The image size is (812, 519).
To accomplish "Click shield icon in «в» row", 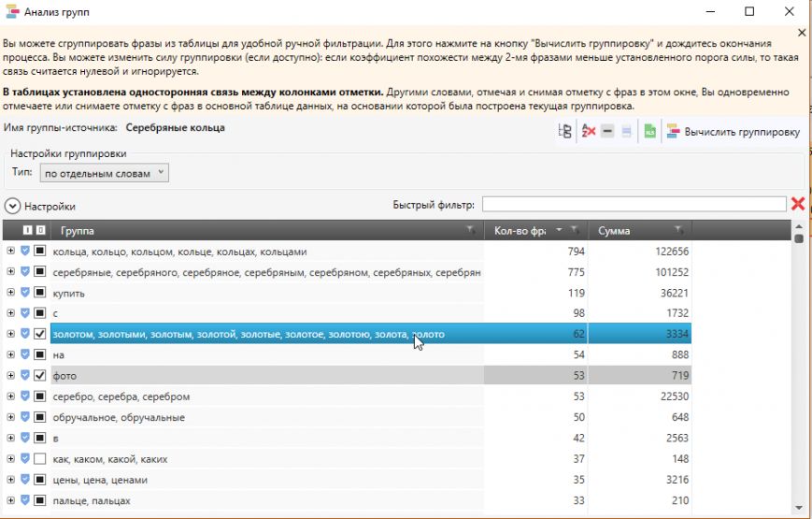I will click(25, 438).
